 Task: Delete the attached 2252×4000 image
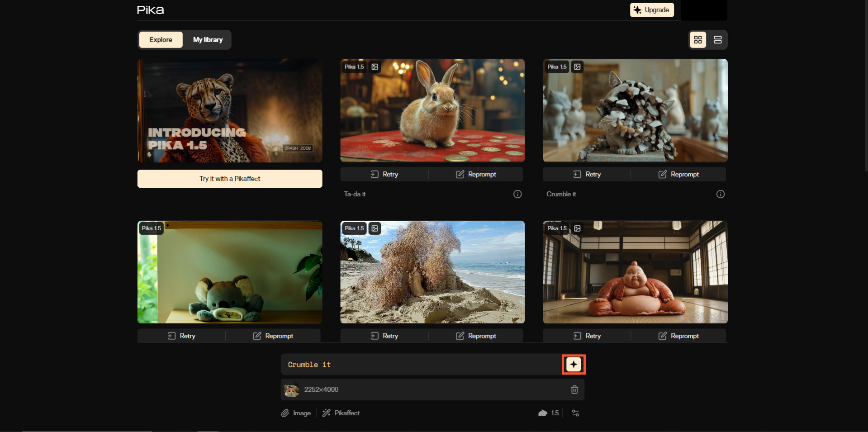pos(574,389)
